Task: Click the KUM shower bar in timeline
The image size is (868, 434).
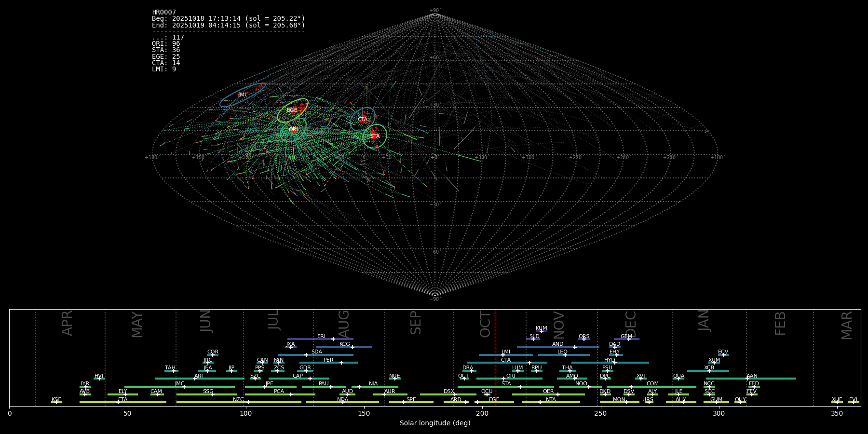Action: click(542, 331)
